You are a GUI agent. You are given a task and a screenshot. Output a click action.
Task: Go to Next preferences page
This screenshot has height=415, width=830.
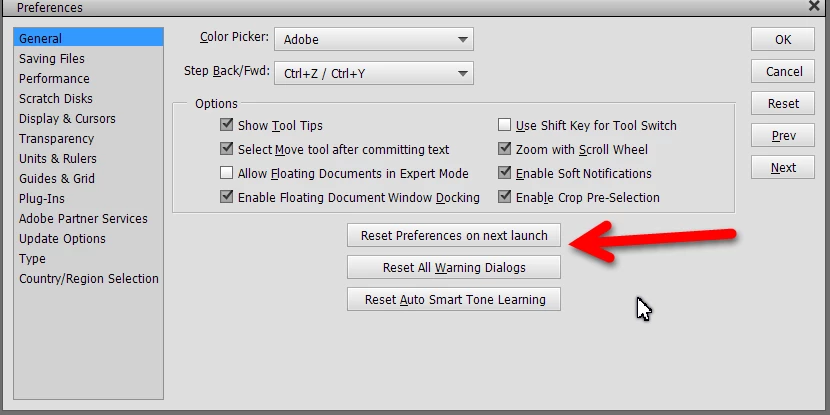[782, 167]
